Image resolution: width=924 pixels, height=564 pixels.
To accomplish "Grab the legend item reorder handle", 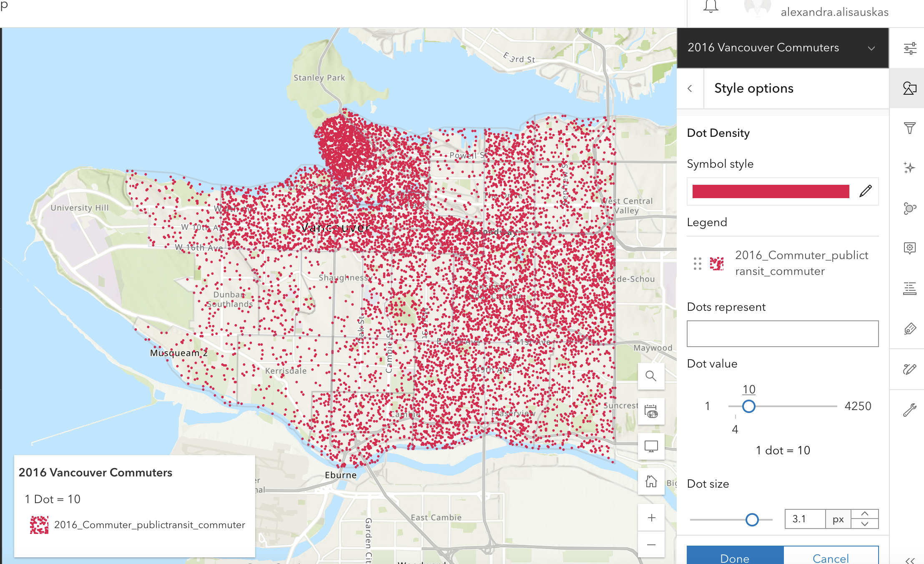I will coord(698,263).
